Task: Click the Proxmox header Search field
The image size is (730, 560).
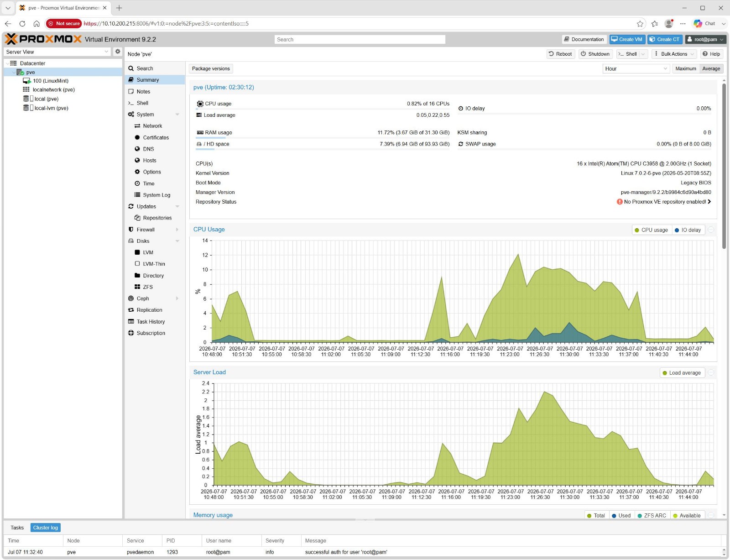Action: point(360,40)
